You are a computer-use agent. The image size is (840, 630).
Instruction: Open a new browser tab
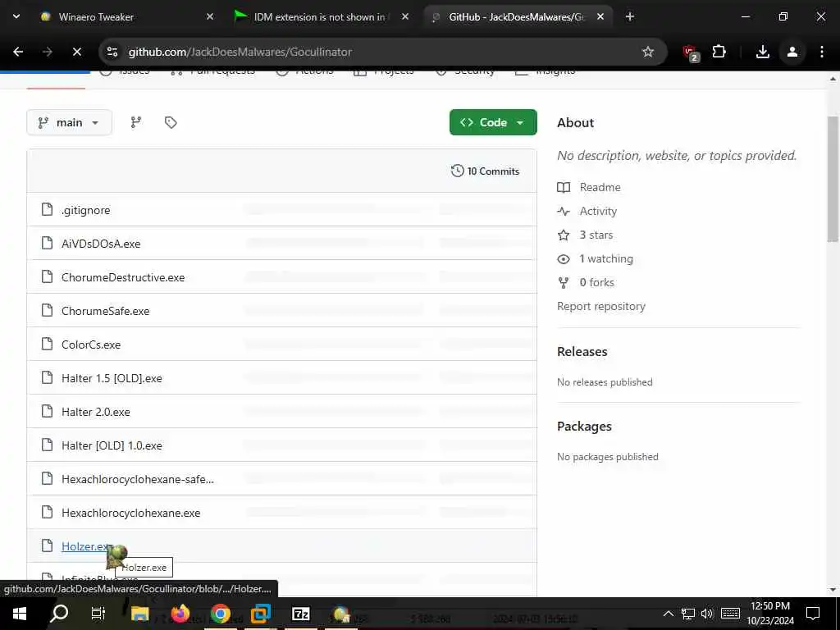click(630, 16)
